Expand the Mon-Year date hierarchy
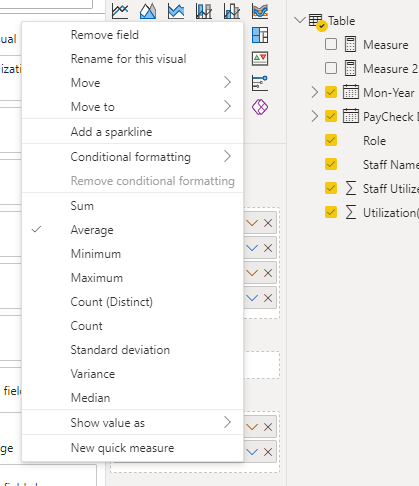This screenshot has height=486, width=419. click(314, 92)
